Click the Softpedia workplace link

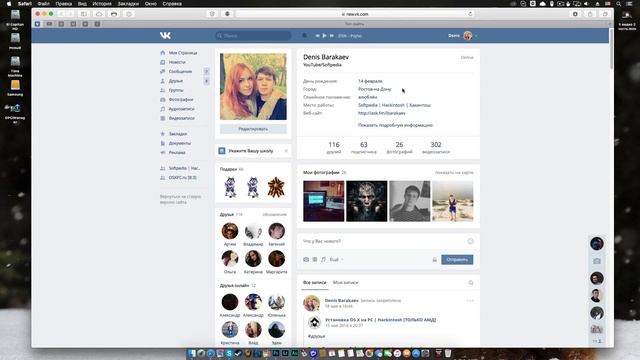pyautogui.click(x=394, y=105)
